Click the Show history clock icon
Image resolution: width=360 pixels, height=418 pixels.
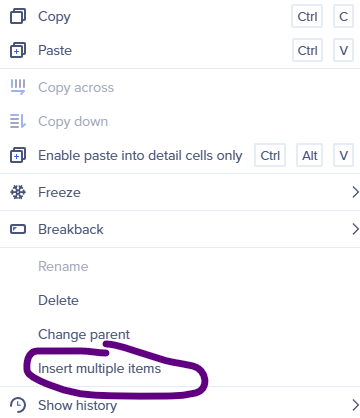coord(18,405)
